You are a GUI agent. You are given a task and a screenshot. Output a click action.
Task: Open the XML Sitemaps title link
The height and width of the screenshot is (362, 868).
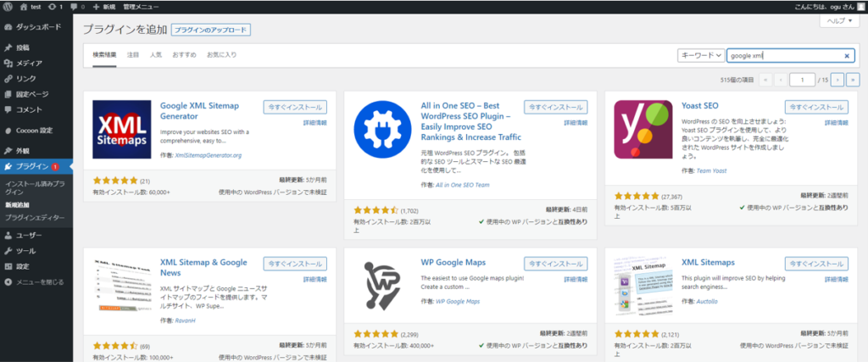(708, 262)
